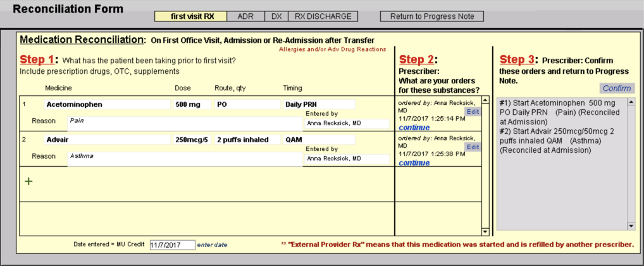
Task: Click the green plus to add medication
Action: (28, 181)
